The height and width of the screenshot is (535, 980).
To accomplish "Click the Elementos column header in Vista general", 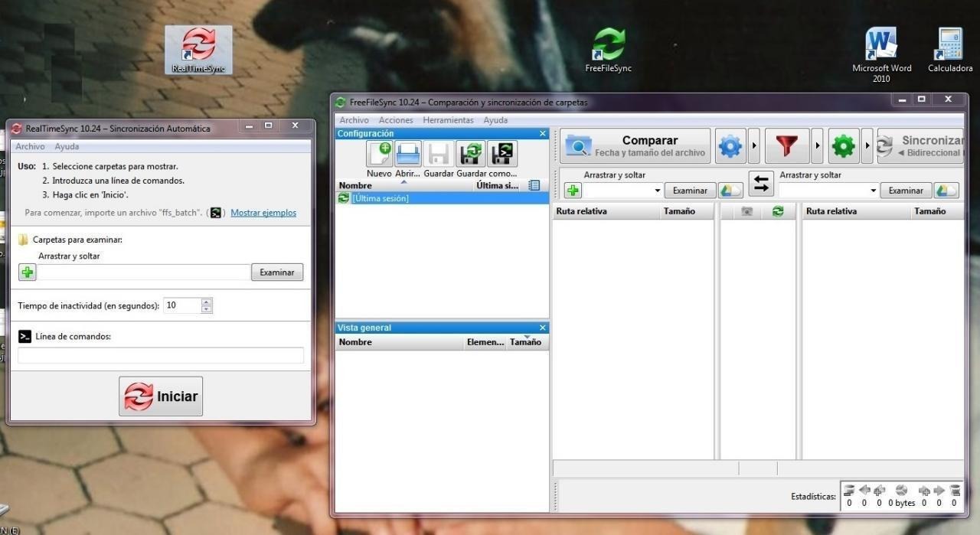I will 485,342.
